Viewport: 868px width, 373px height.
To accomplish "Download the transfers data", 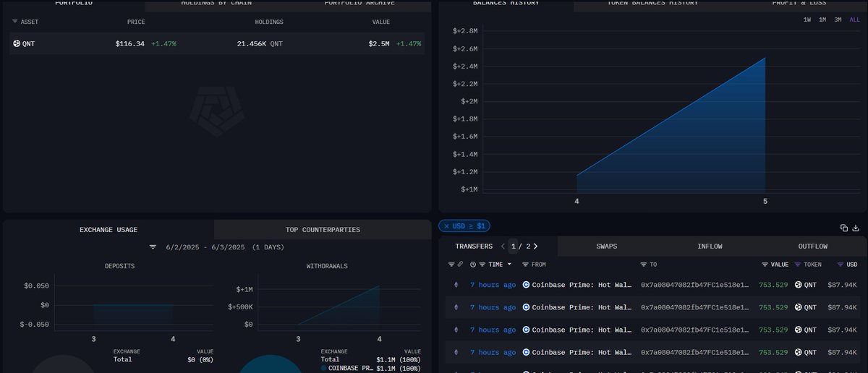I will (x=856, y=228).
